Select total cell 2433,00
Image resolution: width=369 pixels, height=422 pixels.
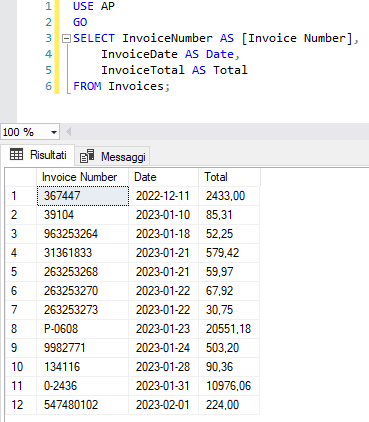229,196
